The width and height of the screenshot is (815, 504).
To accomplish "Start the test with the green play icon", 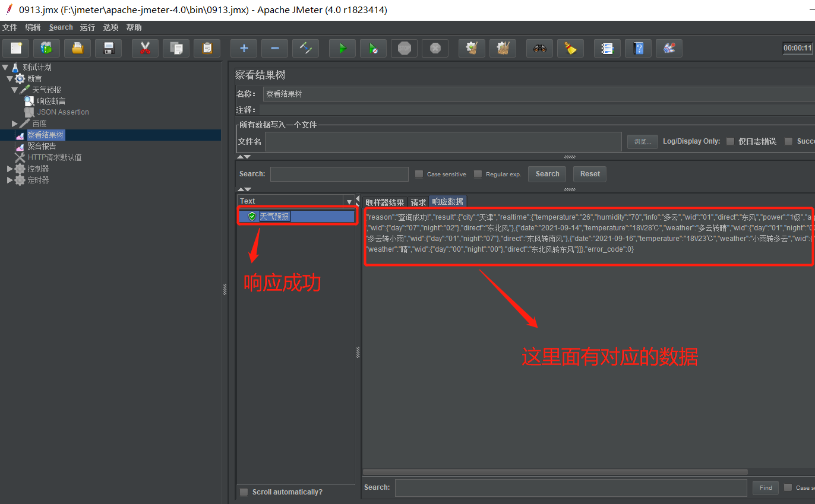I will click(342, 48).
